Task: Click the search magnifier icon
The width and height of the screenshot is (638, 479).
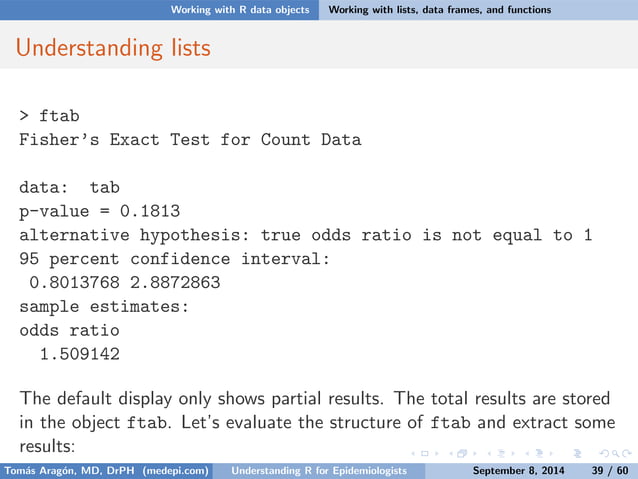Action: click(x=616, y=453)
